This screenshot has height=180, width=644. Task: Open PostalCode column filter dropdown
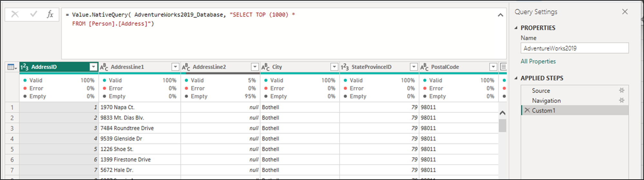pyautogui.click(x=493, y=67)
